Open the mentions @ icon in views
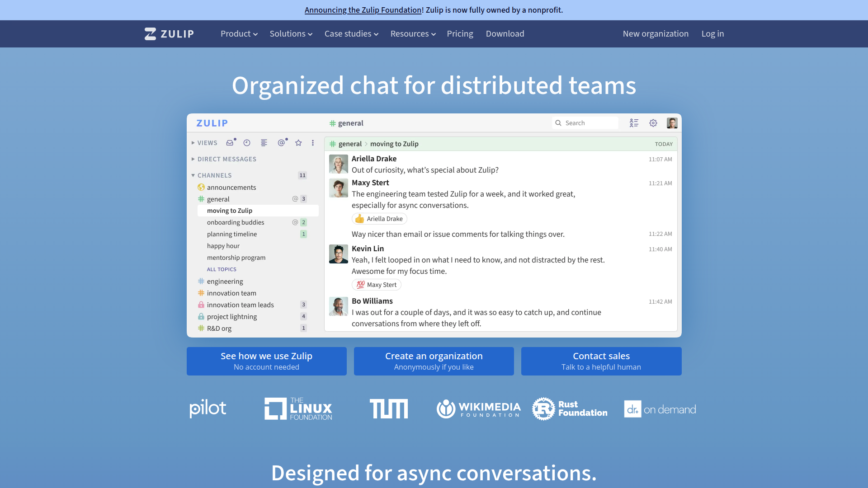 coord(281,143)
